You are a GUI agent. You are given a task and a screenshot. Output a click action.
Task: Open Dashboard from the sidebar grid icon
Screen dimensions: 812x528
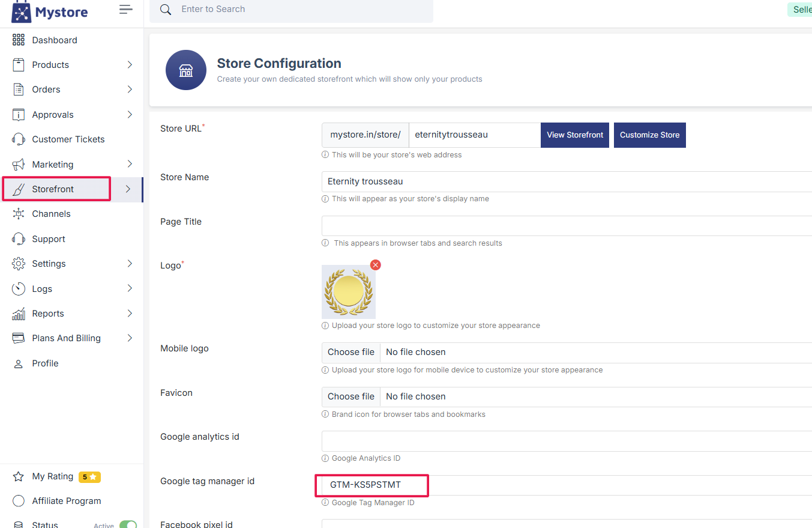[x=19, y=40]
